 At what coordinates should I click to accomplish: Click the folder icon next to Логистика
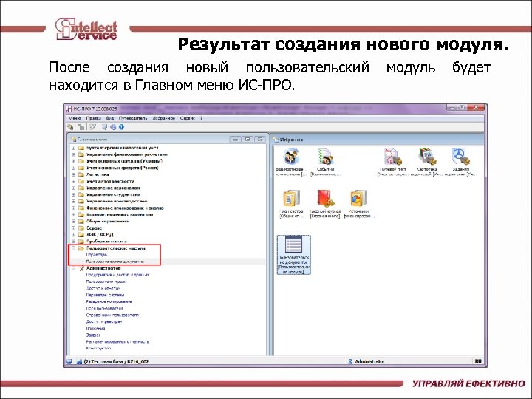[x=81, y=174]
